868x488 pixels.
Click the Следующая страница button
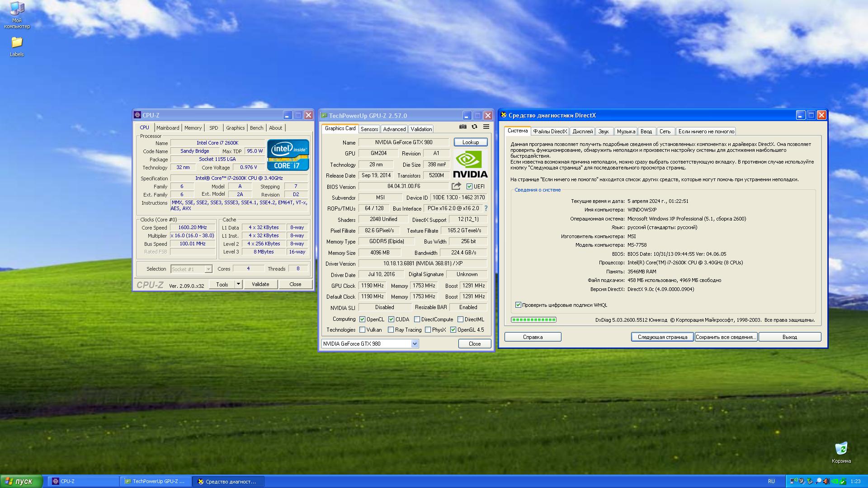click(662, 337)
